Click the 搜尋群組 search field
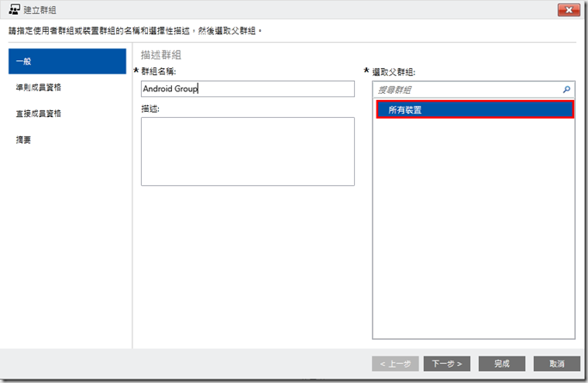This screenshot has width=588, height=383. 464,90
